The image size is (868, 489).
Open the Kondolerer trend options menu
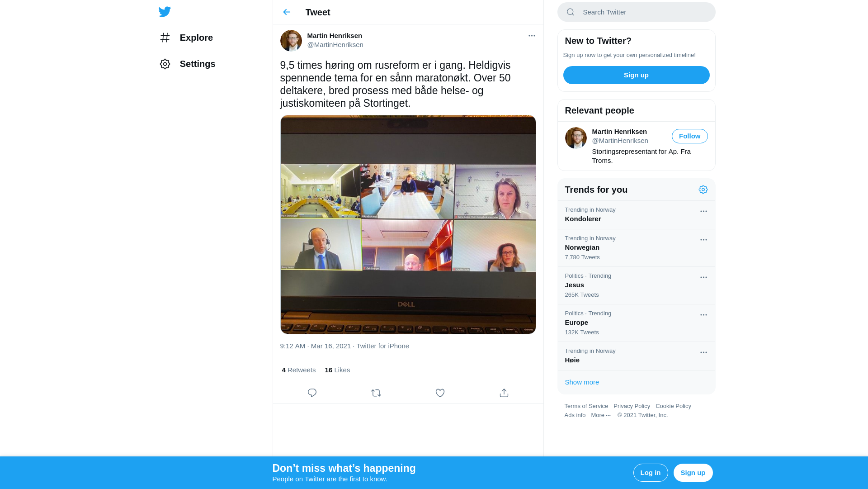click(703, 211)
